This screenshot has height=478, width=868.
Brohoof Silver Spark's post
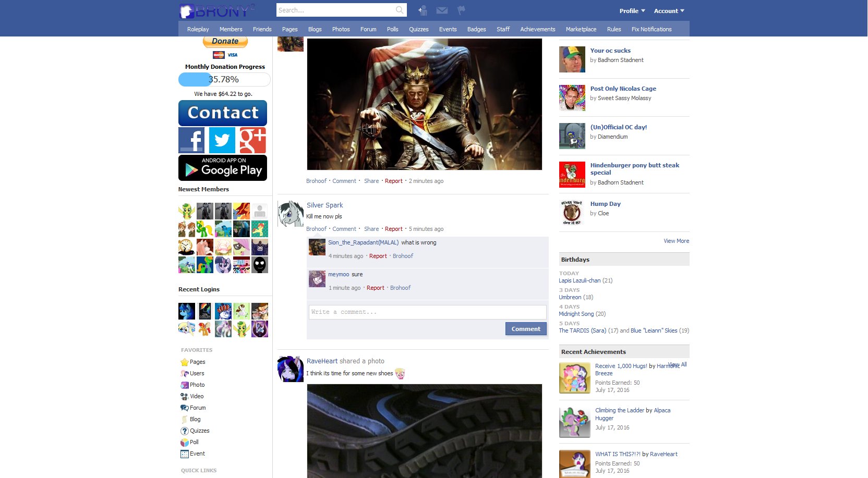[316, 229]
